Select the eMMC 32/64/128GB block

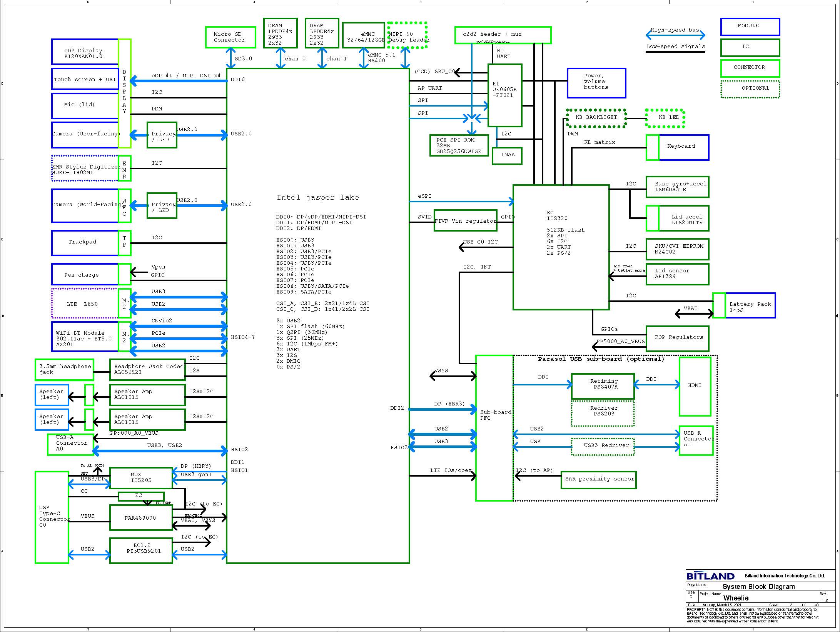363,35
